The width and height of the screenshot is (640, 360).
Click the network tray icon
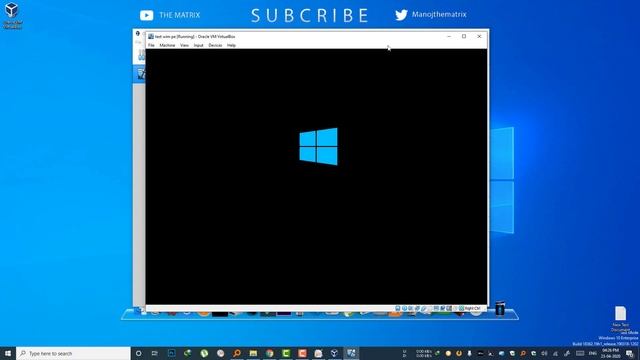555,353
